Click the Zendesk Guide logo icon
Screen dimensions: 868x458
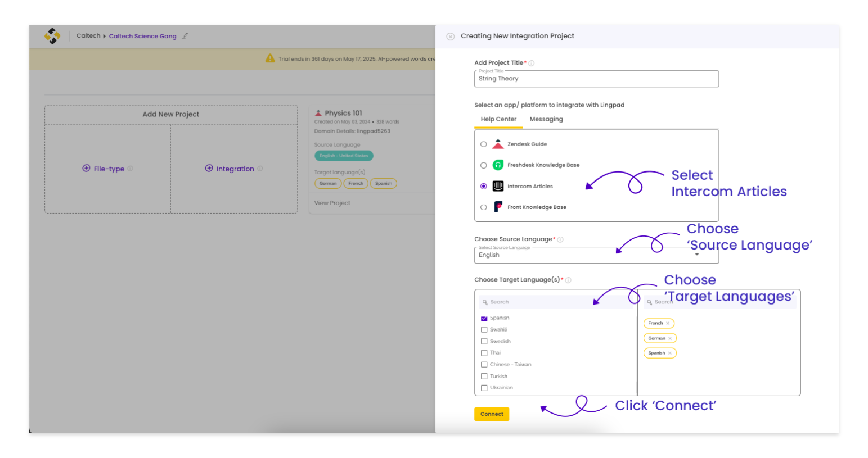pos(498,144)
